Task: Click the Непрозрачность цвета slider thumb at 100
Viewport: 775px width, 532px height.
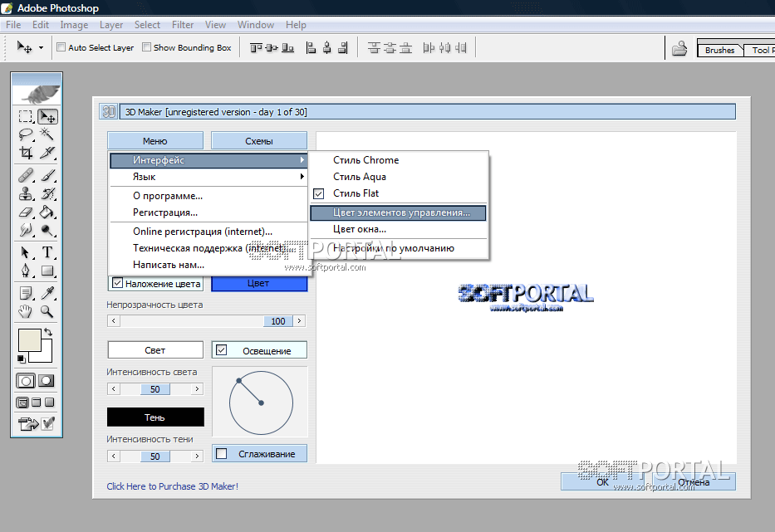Action: coord(277,321)
